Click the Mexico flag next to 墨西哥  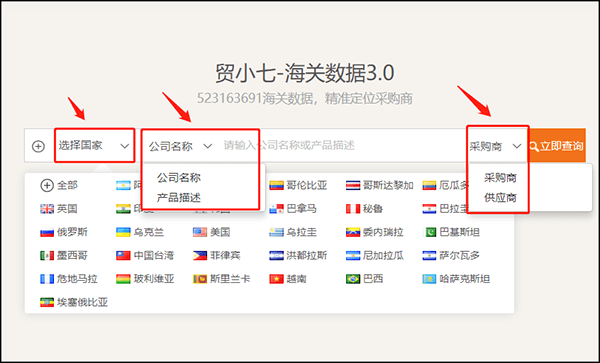coord(47,256)
